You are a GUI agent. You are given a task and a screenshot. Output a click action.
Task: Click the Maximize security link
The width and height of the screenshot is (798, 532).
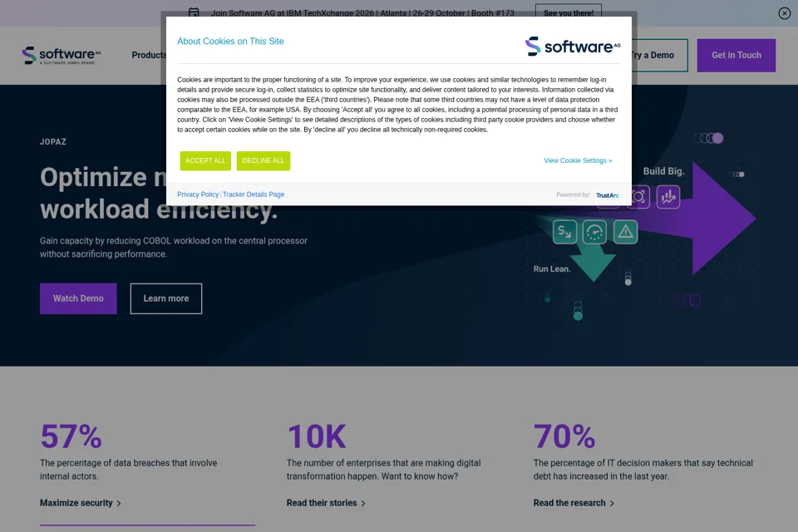(76, 503)
